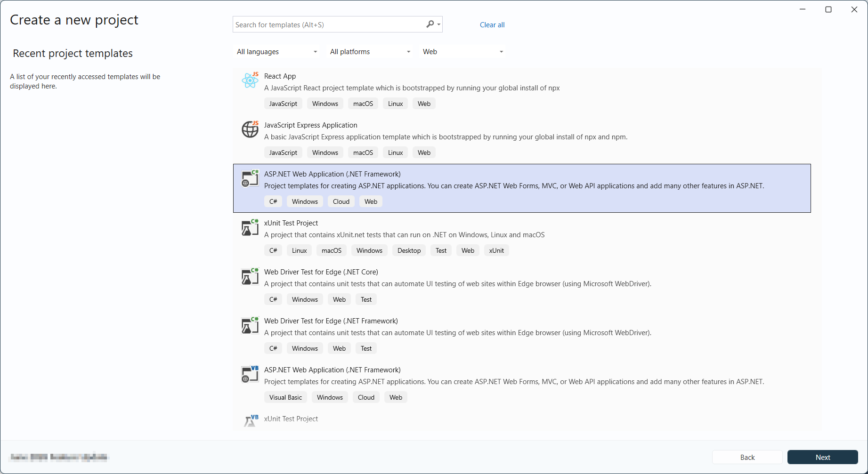Click the React App template icon
Image resolution: width=868 pixels, height=474 pixels.
coord(250,80)
